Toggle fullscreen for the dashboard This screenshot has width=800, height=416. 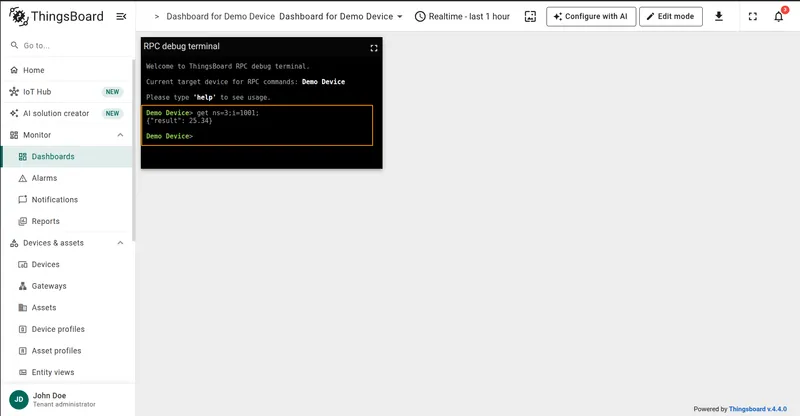[753, 16]
